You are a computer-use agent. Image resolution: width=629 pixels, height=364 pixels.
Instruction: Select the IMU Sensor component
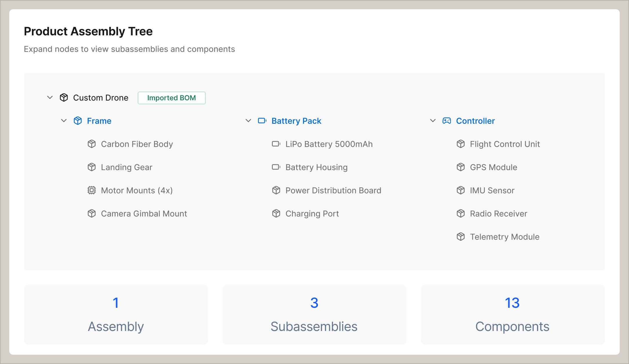tap(492, 190)
